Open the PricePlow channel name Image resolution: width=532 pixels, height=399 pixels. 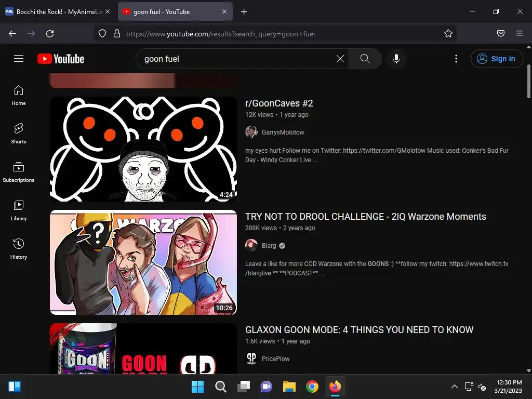pos(275,359)
